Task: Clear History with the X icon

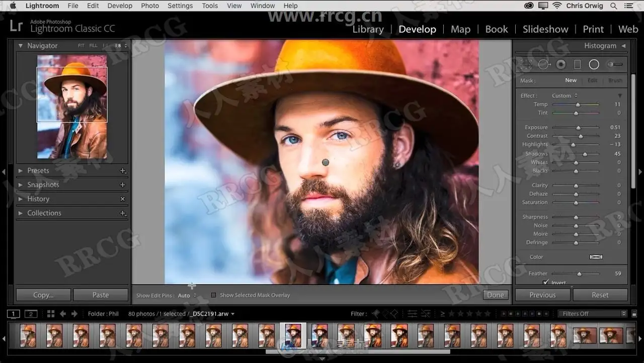Action: click(x=123, y=199)
